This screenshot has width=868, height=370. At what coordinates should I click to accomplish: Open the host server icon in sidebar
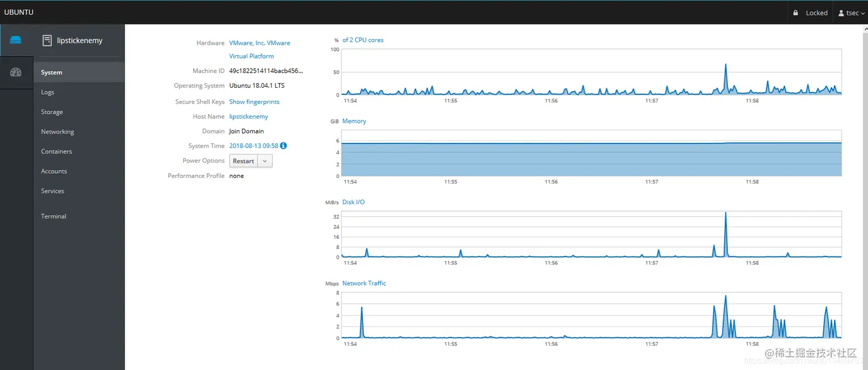[16, 40]
